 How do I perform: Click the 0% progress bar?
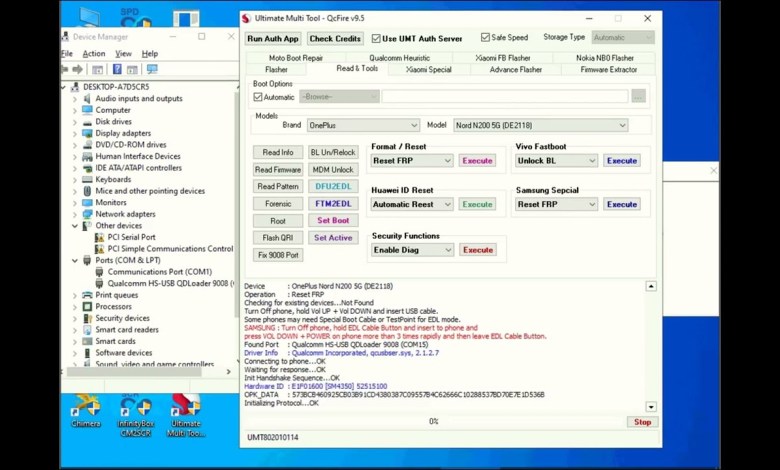pos(434,422)
